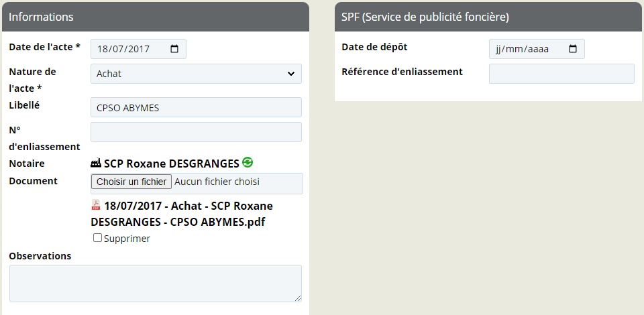Click the Informations panel header
The height and width of the screenshot is (315, 644).
(x=156, y=17)
